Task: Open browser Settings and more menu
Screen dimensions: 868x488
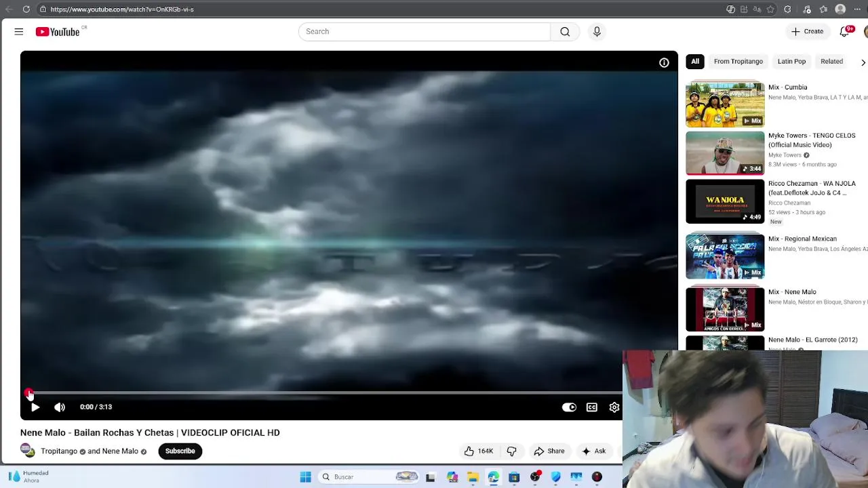Action: (857, 9)
